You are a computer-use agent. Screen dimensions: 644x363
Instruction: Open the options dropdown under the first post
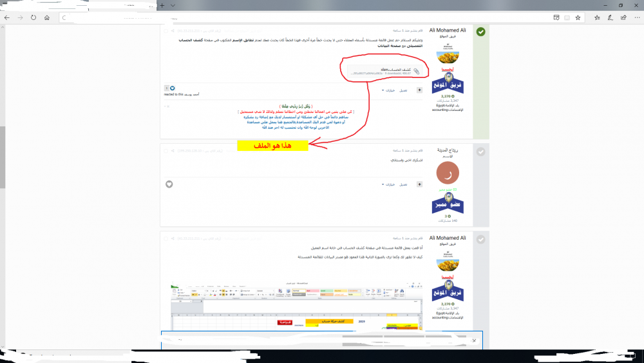pyautogui.click(x=388, y=90)
